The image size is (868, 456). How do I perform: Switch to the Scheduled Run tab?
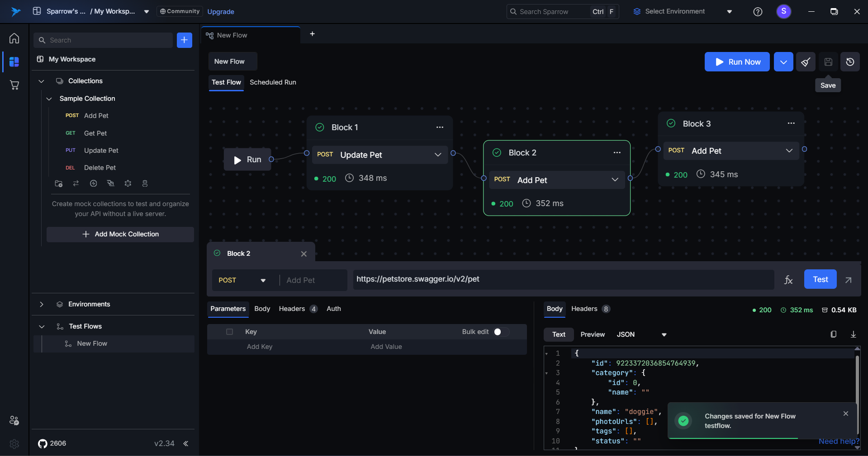273,82
